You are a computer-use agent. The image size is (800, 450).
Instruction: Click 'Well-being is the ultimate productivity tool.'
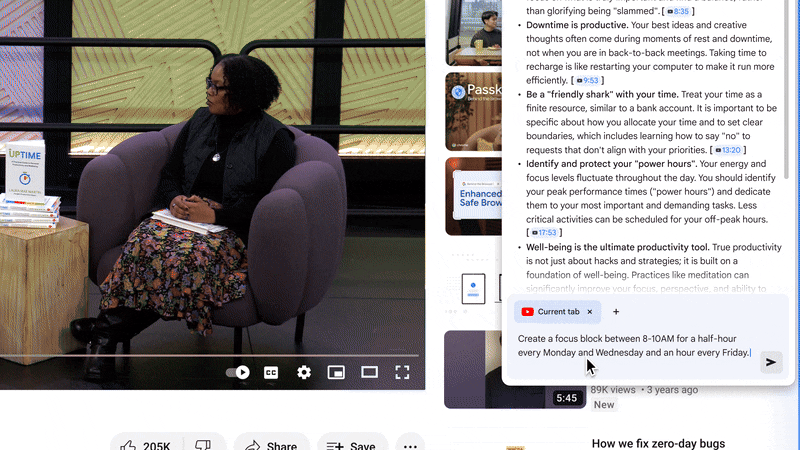click(617, 247)
